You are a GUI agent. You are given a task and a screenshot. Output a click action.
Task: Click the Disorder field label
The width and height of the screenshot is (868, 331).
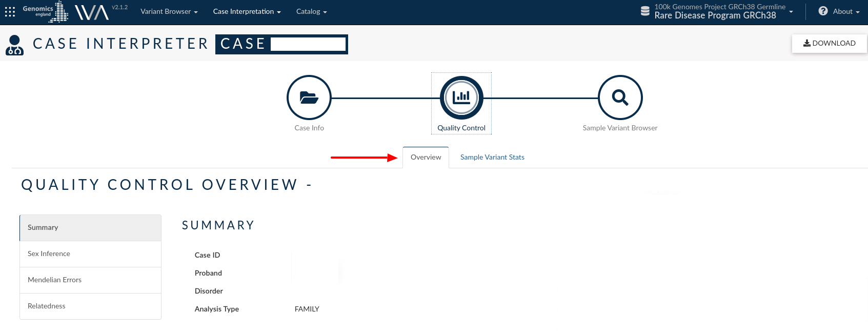(x=209, y=291)
